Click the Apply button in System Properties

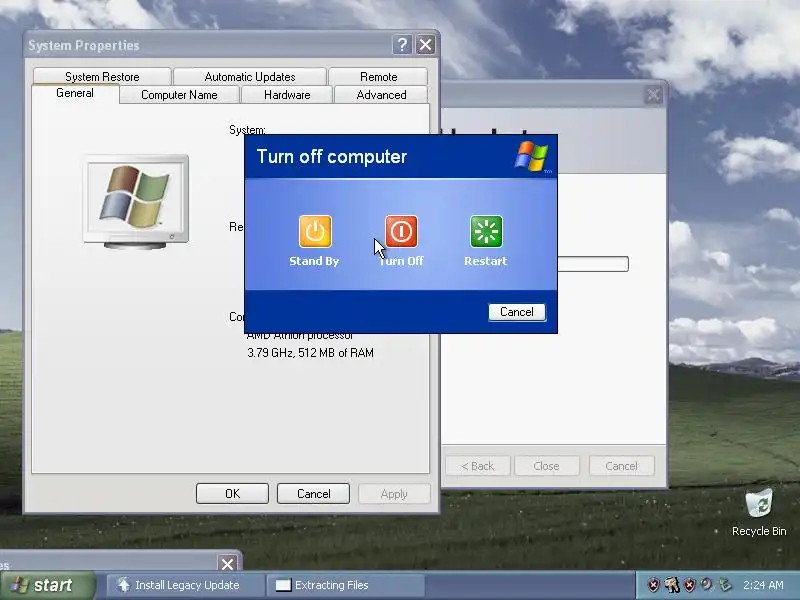pos(394,493)
